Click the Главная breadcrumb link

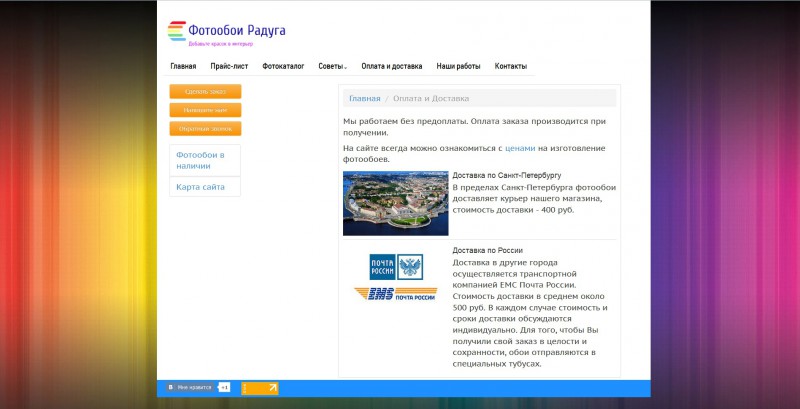(x=364, y=98)
